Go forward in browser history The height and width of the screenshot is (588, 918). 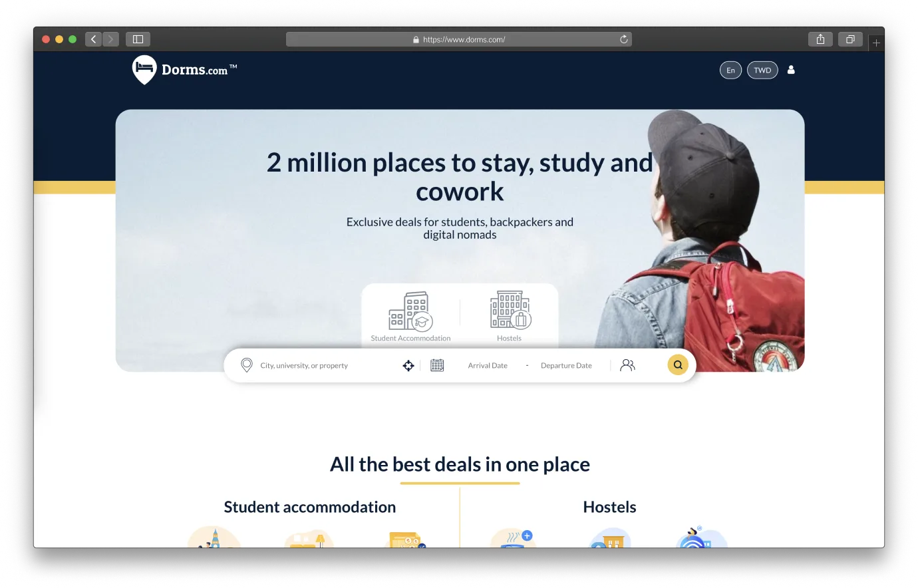point(111,39)
